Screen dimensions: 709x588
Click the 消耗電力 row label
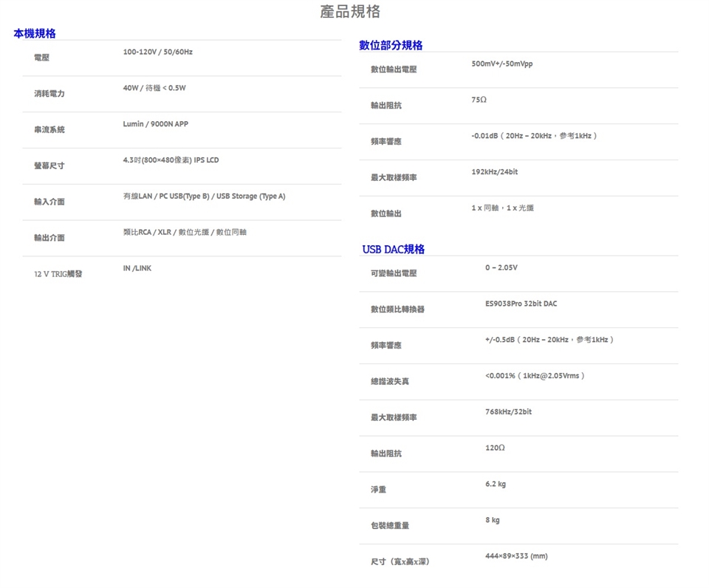tap(49, 94)
